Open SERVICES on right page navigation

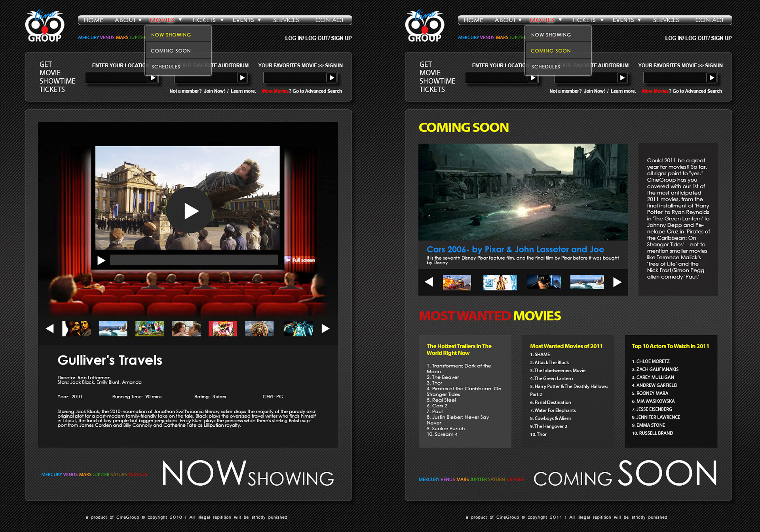(666, 20)
